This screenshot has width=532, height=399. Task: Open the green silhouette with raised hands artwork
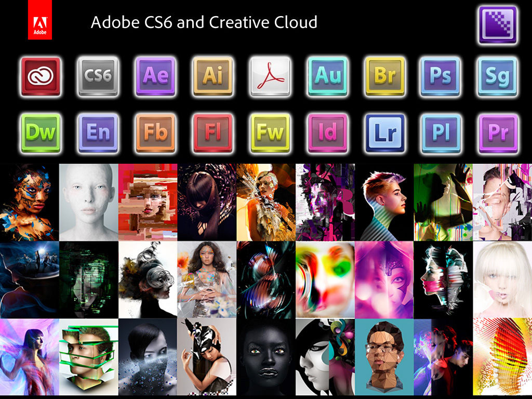tap(443, 202)
